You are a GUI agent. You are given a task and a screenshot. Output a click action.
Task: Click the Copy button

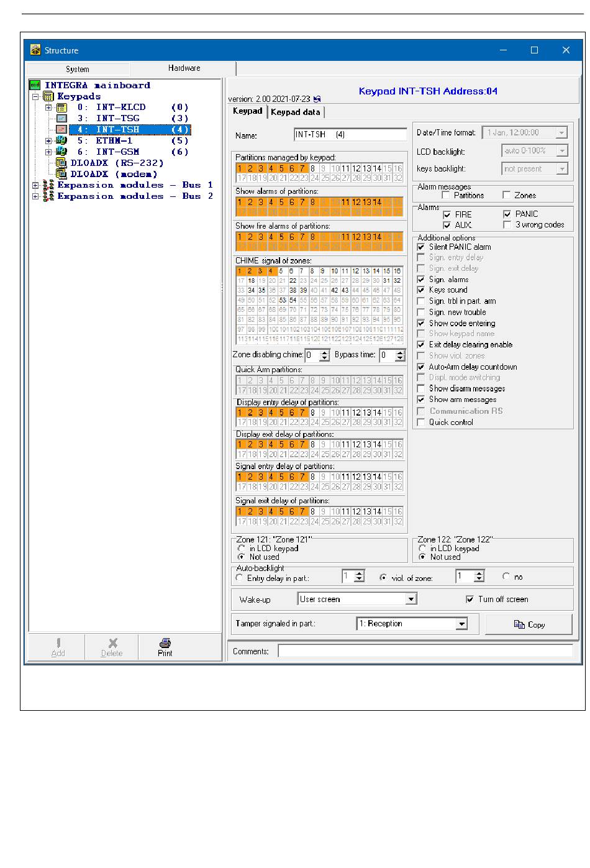pyautogui.click(x=529, y=624)
